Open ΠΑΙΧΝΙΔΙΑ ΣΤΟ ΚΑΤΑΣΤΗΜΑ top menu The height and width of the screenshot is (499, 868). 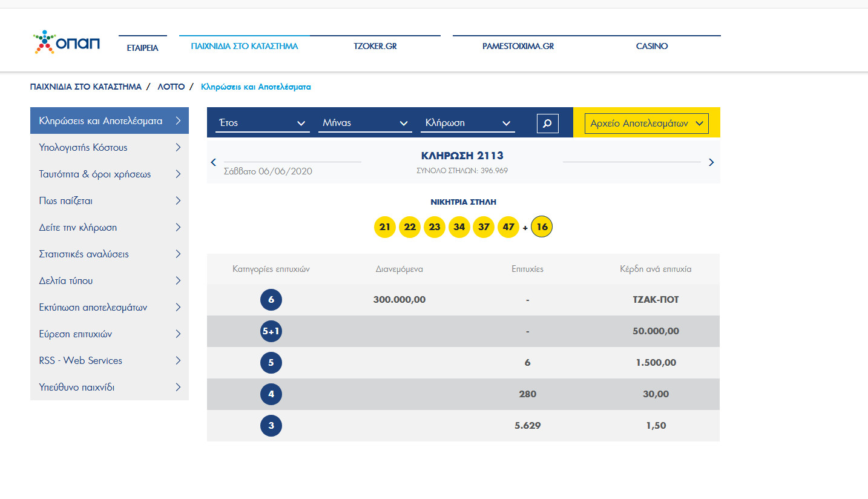coord(245,46)
